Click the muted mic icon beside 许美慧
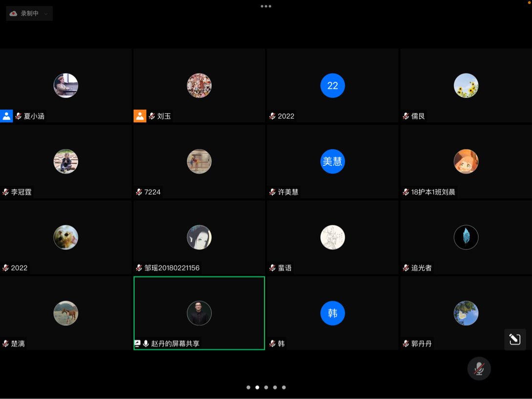This screenshot has height=399, width=532. (x=272, y=192)
